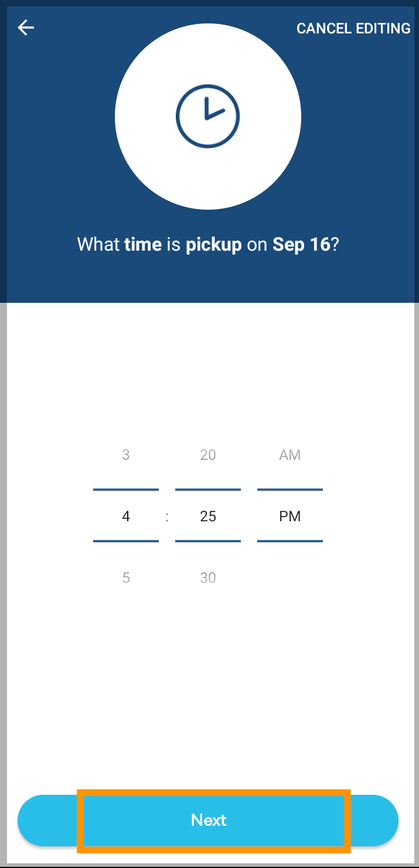Tap the bold Sep 16 date text
419x868 pixels.
tap(301, 244)
